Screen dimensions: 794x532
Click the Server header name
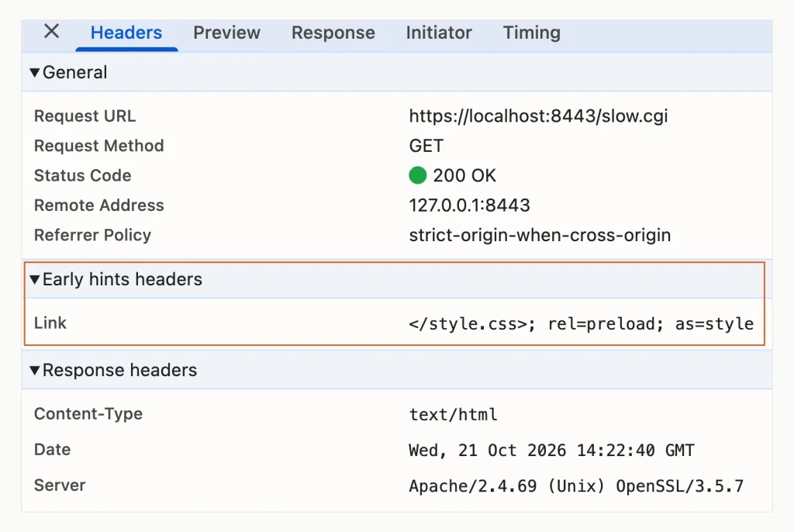[x=60, y=485]
